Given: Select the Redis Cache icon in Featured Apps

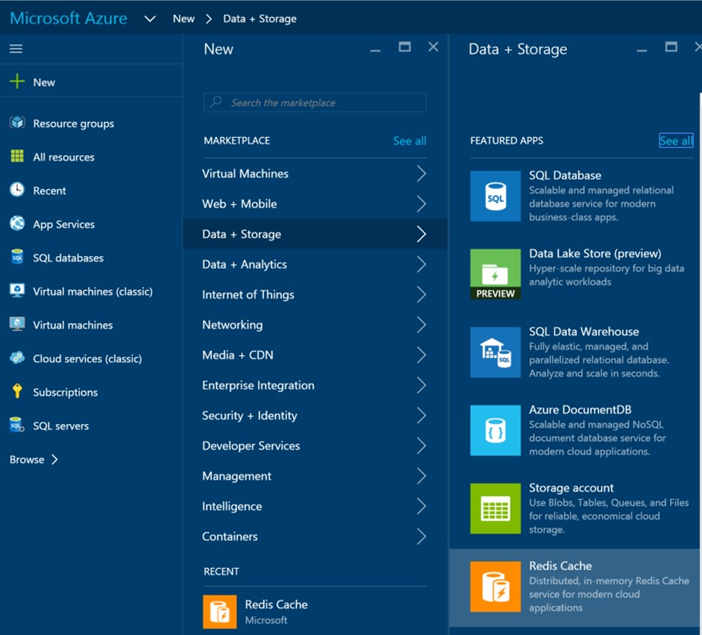Looking at the screenshot, I should point(495,586).
